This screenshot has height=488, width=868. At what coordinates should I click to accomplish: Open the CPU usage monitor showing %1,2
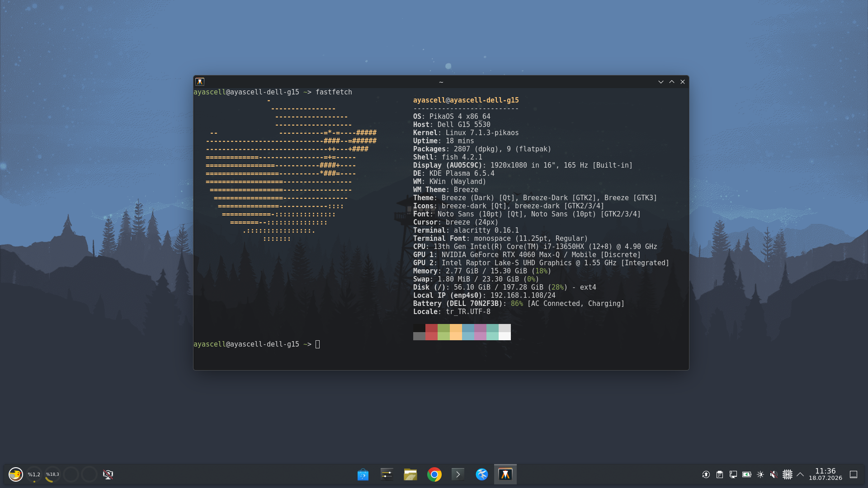pyautogui.click(x=34, y=474)
